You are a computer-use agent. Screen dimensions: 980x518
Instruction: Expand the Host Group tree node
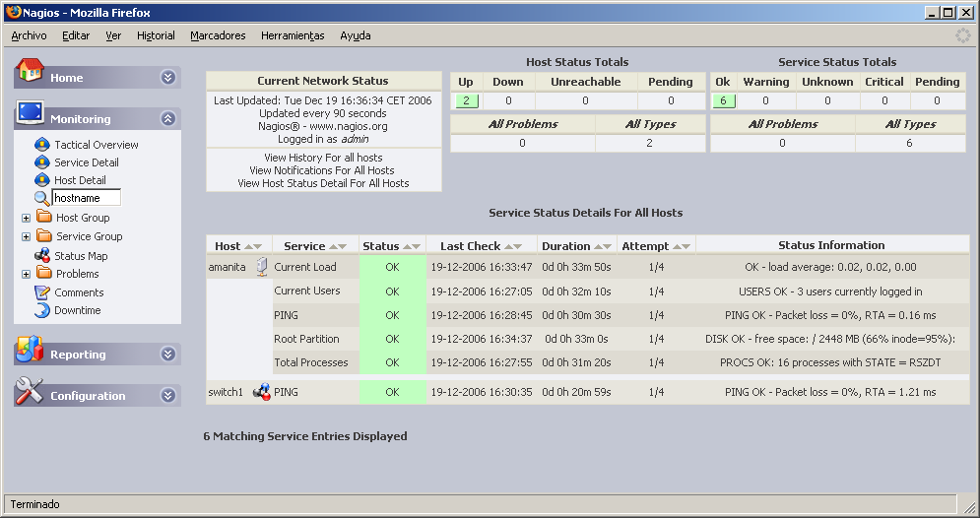26,218
